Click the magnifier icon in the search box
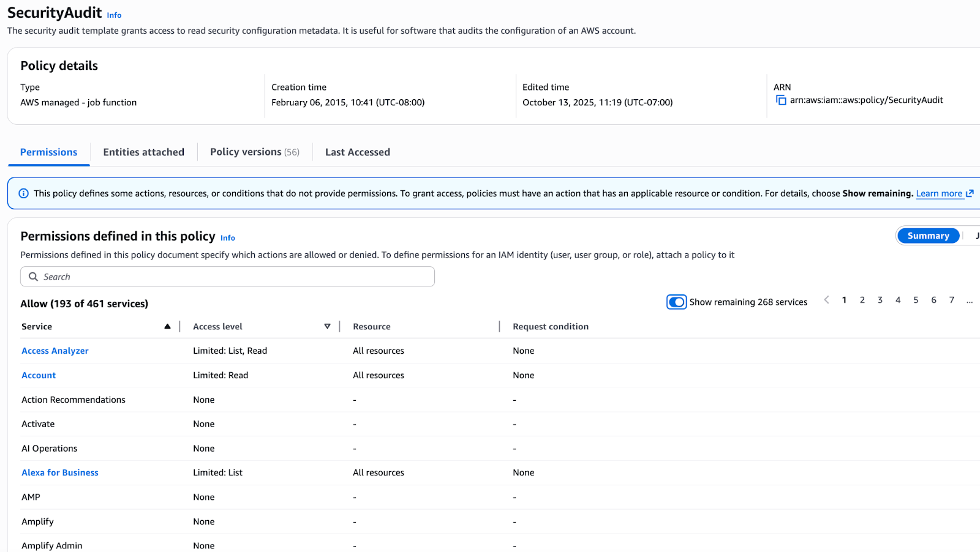The width and height of the screenshot is (980, 552). [x=33, y=277]
